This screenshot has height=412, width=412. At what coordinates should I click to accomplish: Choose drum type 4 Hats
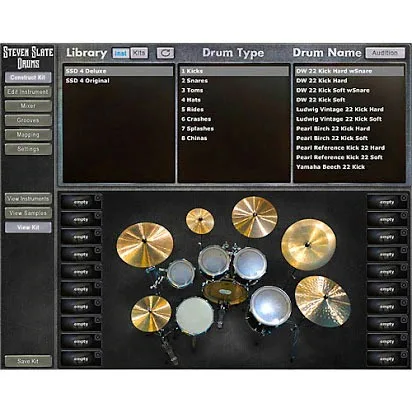pyautogui.click(x=234, y=100)
